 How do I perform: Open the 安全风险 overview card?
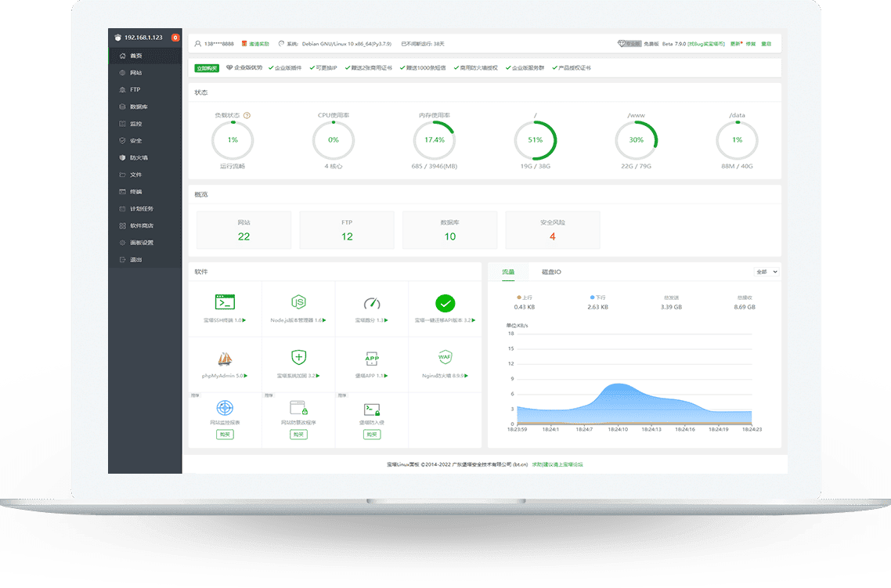[x=552, y=229]
